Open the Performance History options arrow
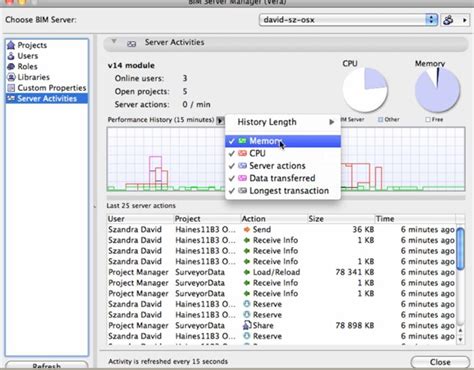 click(220, 120)
